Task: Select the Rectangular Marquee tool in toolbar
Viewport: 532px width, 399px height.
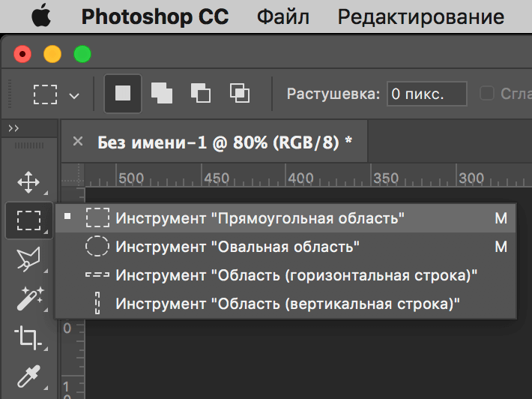Action: (28, 220)
